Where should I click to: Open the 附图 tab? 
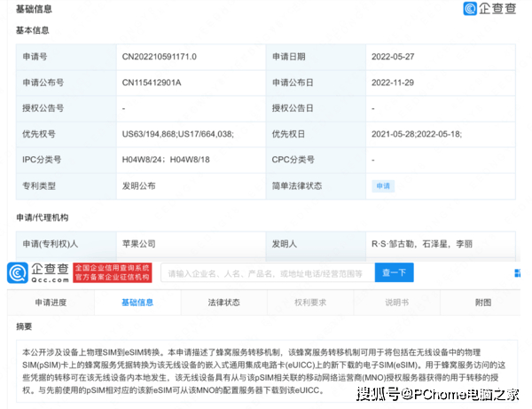tap(483, 303)
